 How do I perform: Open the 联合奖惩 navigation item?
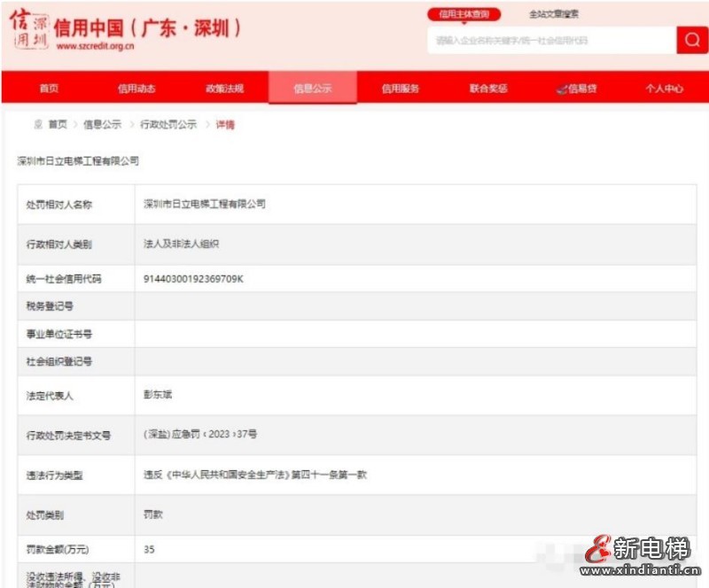coord(488,89)
